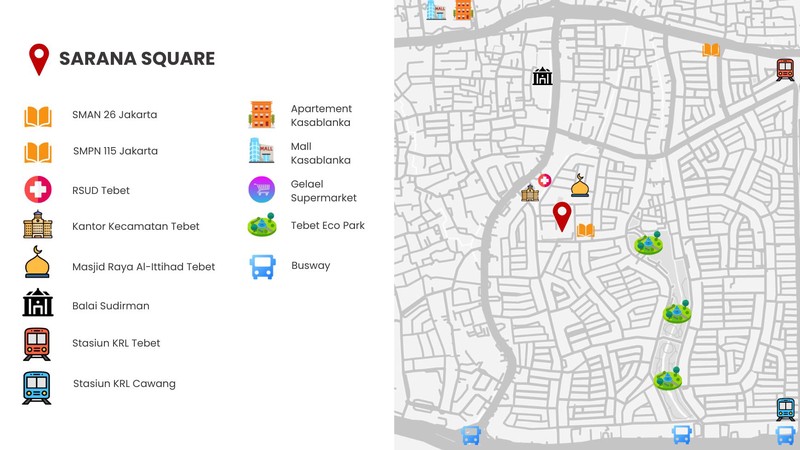The height and width of the screenshot is (450, 800).
Task: Click the blue train station marker on the map
Action: 786,409
